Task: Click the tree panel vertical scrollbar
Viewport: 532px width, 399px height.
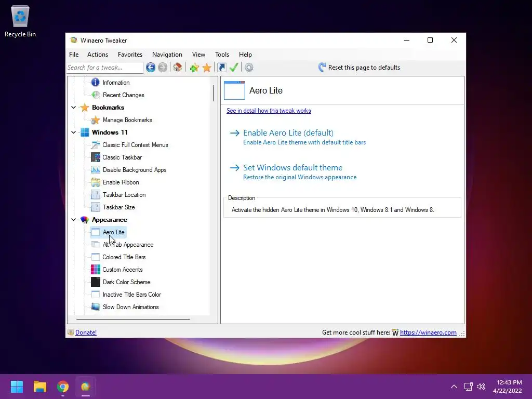Action: (214, 93)
